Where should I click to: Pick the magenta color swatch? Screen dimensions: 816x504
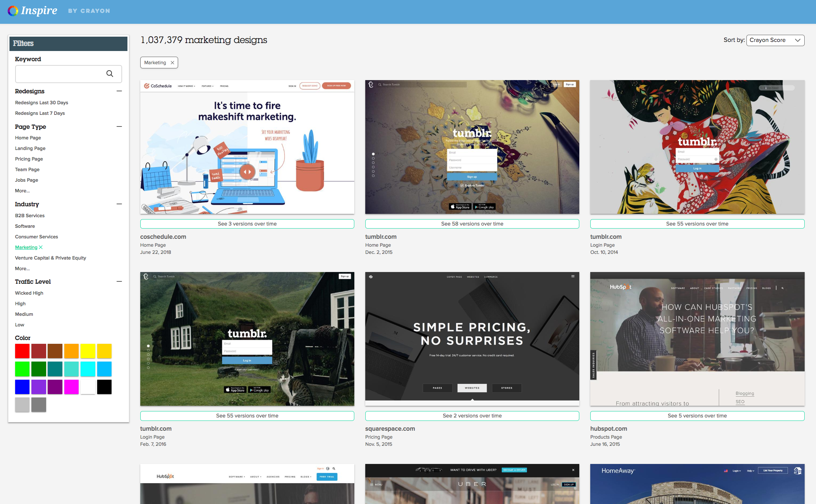coord(71,387)
